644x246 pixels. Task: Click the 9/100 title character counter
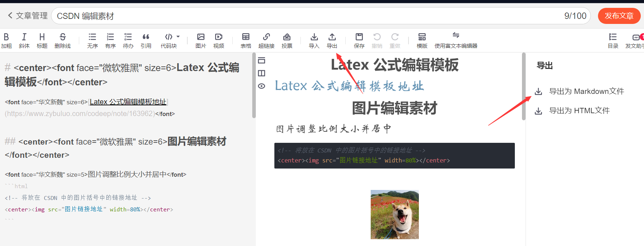pos(575,16)
